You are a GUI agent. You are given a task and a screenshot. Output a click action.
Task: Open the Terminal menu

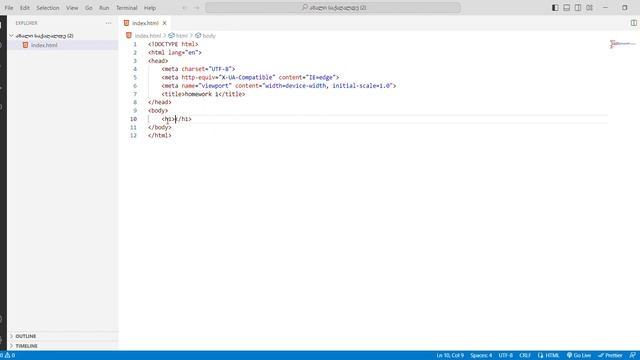[x=127, y=8]
